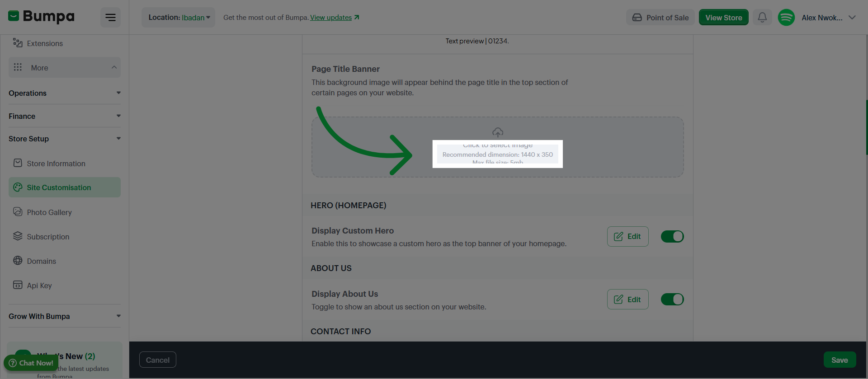Viewport: 868px width, 379px height.
Task: Toggle the hamburger sidebar menu button
Action: (x=110, y=17)
